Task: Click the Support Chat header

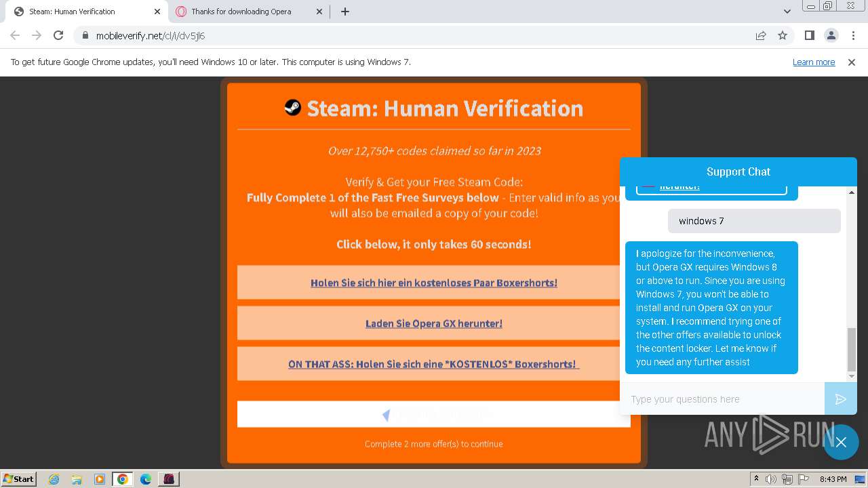Action: [x=738, y=171]
